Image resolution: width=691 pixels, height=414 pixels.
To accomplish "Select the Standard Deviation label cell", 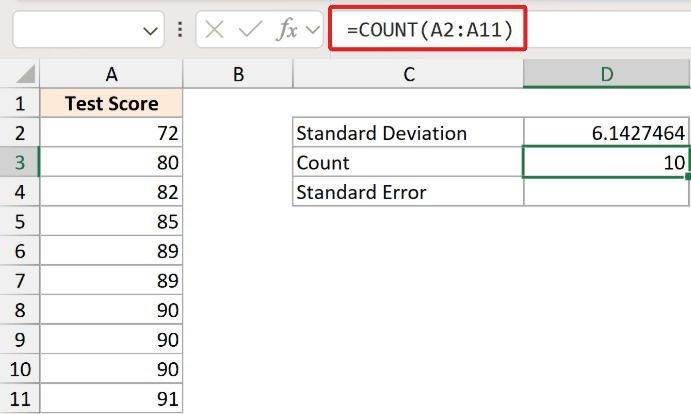I will [408, 133].
